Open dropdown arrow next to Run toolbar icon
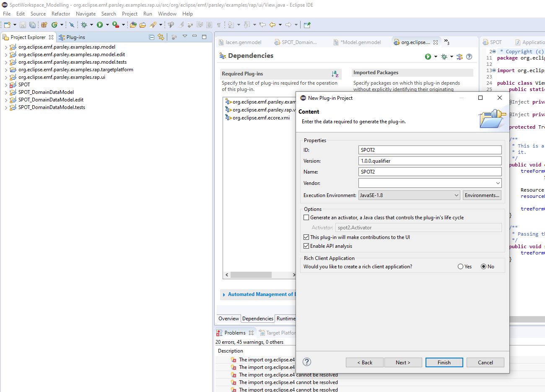 107,25
